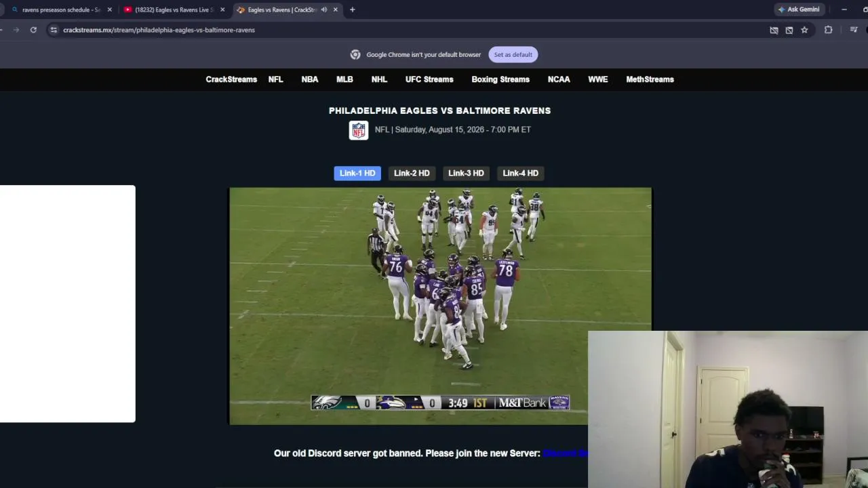The width and height of the screenshot is (868, 488).
Task: Switch to the YouTube Eagles vs Ravens Live tab
Action: click(x=174, y=9)
